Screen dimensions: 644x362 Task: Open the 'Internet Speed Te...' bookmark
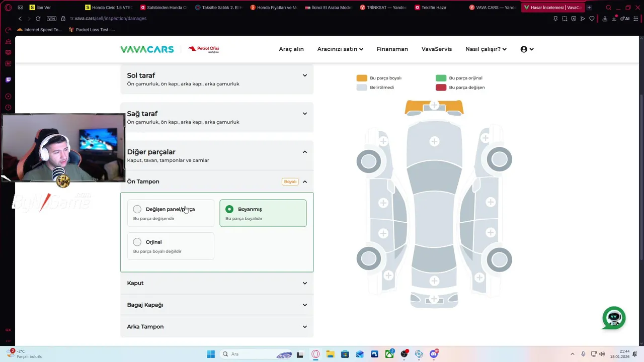[x=39, y=30]
